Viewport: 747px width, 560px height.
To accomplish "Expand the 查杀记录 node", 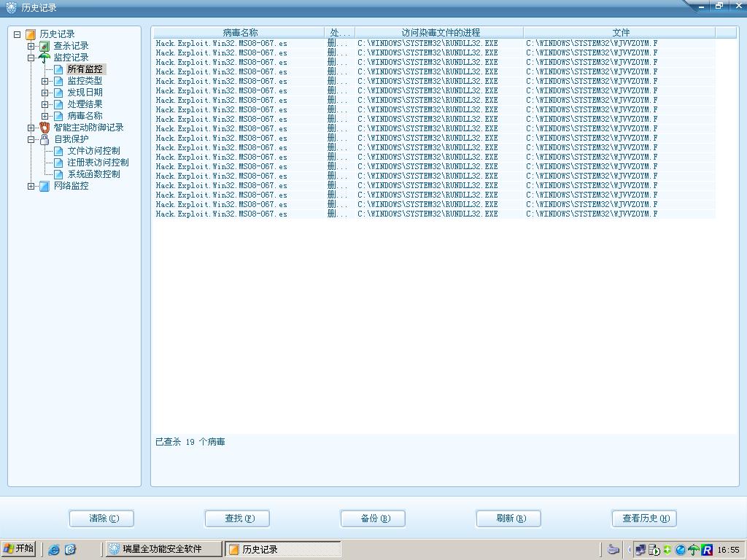I will point(31,46).
